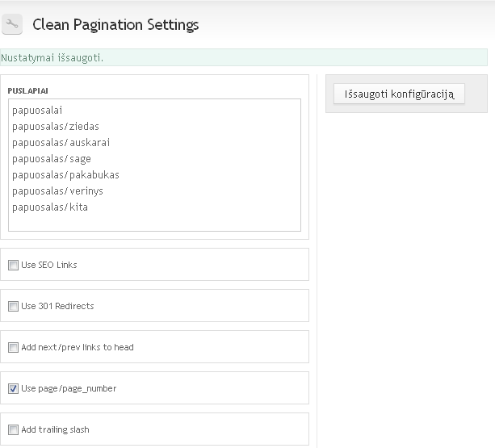Screen dimensions: 495x448
Task: Click the papuosalas/pakabukas line
Action: tap(65, 175)
